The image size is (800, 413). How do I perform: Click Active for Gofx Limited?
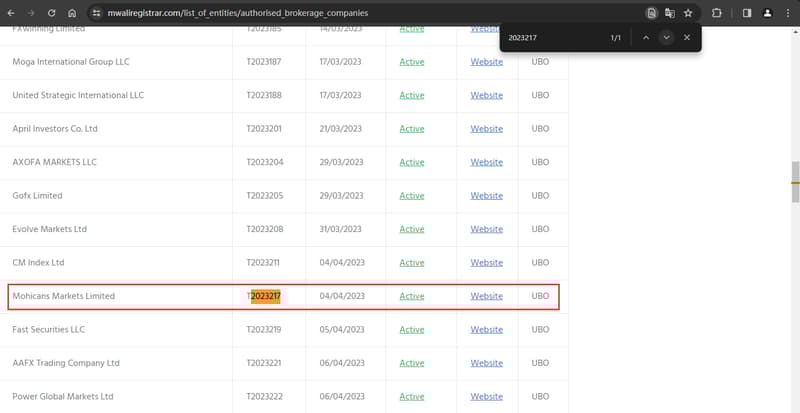tap(412, 196)
